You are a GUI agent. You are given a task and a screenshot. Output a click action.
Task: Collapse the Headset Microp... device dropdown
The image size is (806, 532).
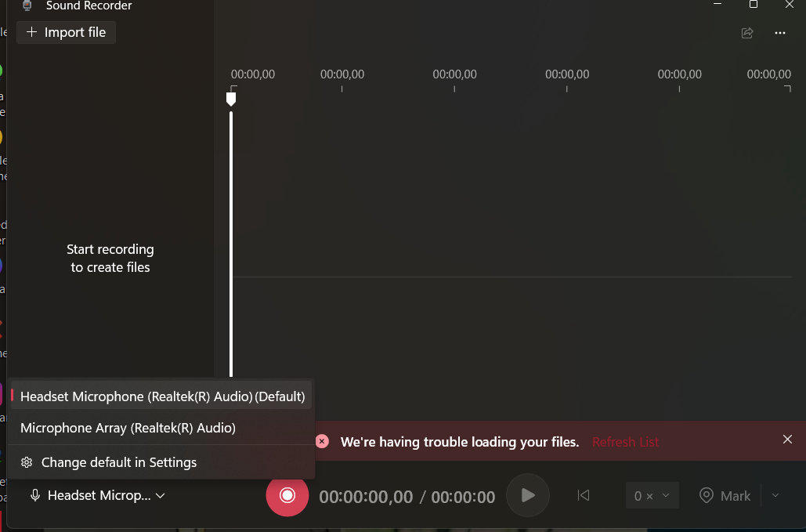tap(98, 495)
